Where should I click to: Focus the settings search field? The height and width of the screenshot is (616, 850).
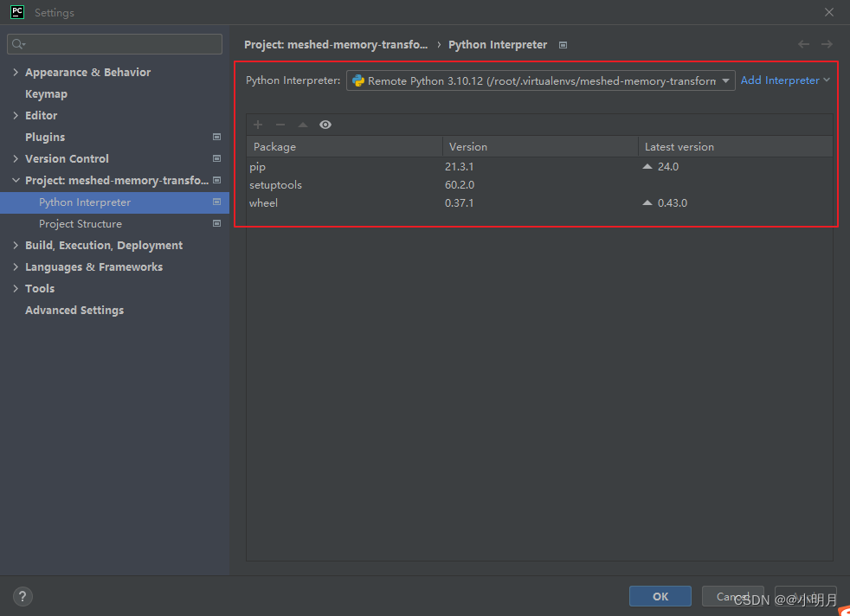point(114,44)
